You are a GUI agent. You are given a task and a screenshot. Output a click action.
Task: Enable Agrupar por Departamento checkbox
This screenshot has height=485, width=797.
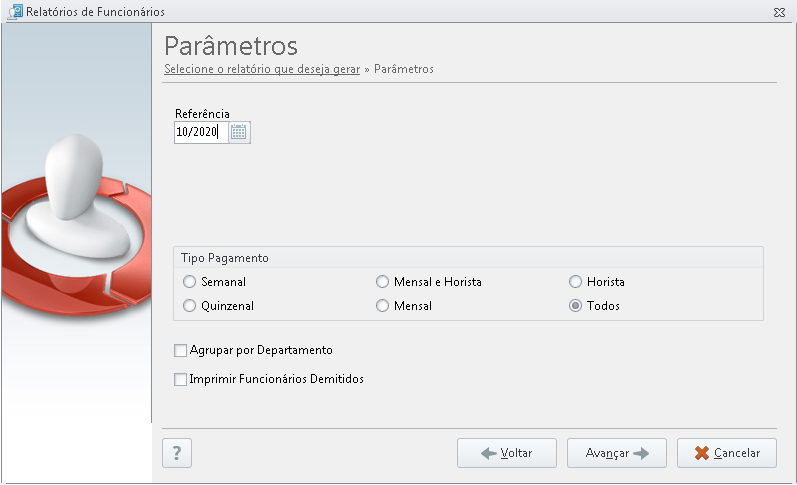tap(180, 350)
